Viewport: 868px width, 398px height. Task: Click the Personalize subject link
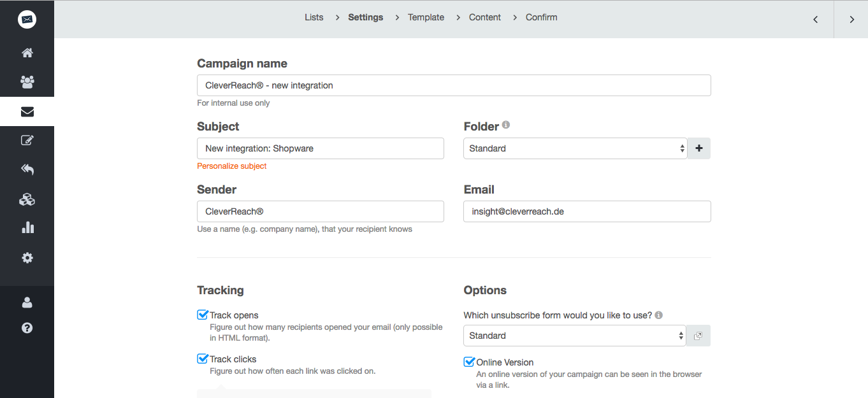pos(232,166)
